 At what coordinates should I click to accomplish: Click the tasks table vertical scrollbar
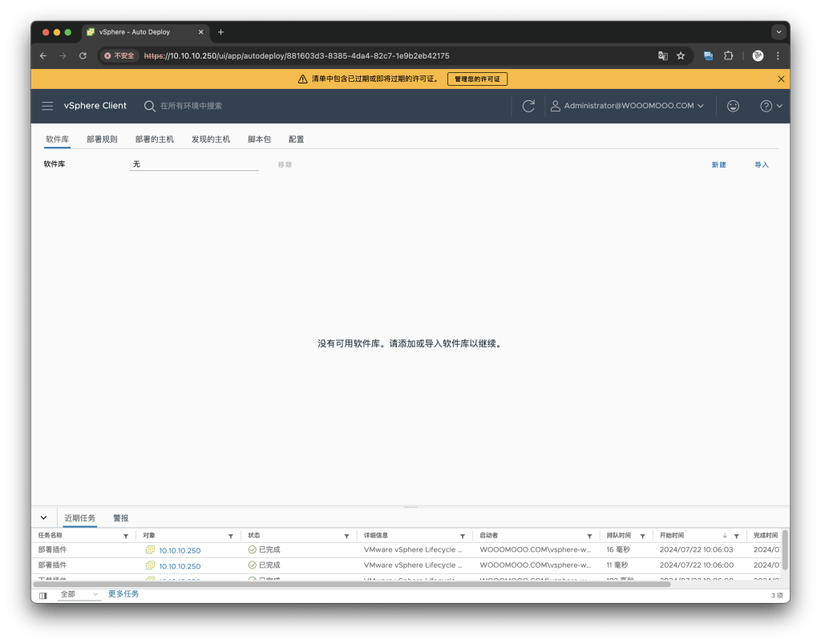pyautogui.click(x=785, y=549)
